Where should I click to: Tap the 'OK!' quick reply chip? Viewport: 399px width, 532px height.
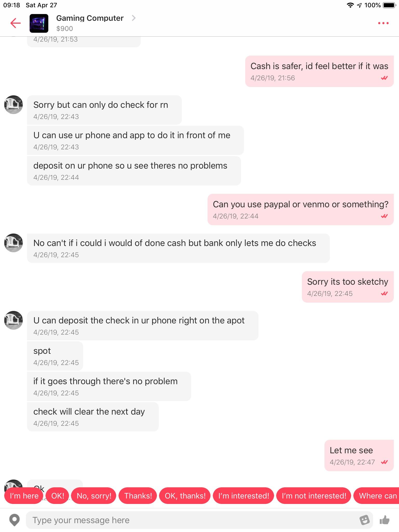coord(57,496)
